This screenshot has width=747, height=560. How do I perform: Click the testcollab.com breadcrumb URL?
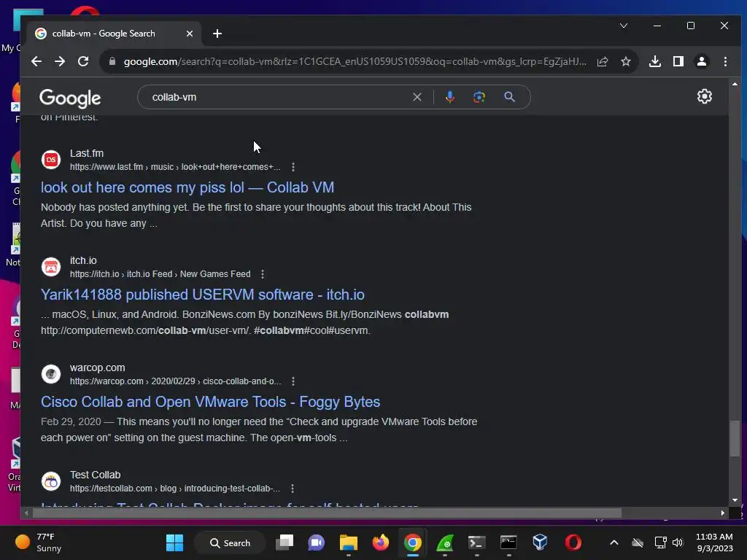click(x=175, y=489)
